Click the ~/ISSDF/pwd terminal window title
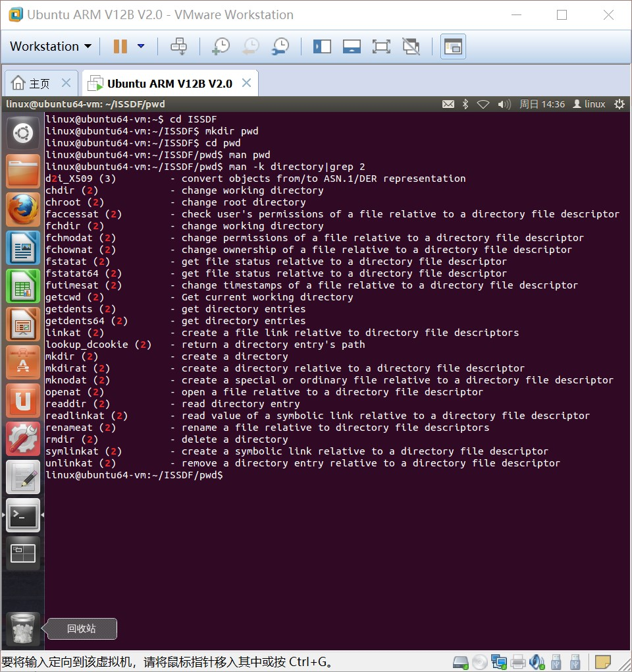 85,104
